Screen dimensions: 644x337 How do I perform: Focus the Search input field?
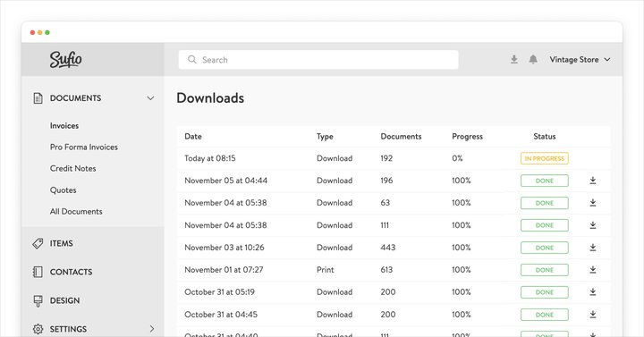[318, 60]
